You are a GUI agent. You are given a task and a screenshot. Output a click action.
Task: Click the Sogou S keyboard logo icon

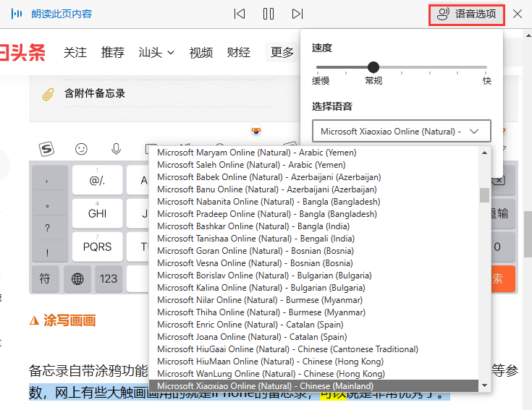[46, 149]
